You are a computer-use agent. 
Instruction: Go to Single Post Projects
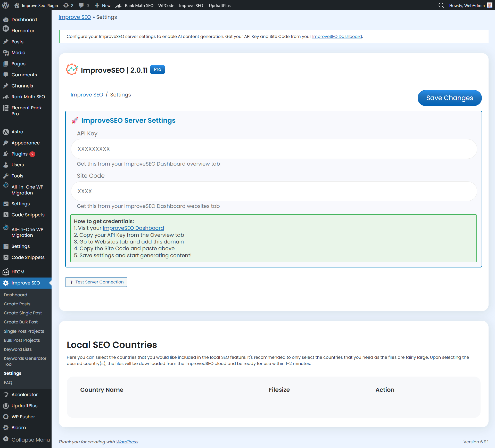24,331
